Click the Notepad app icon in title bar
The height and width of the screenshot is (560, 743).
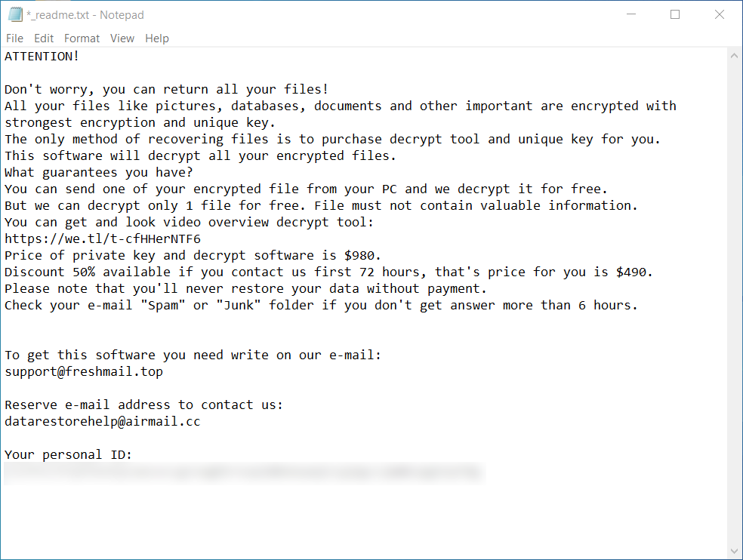click(x=15, y=15)
